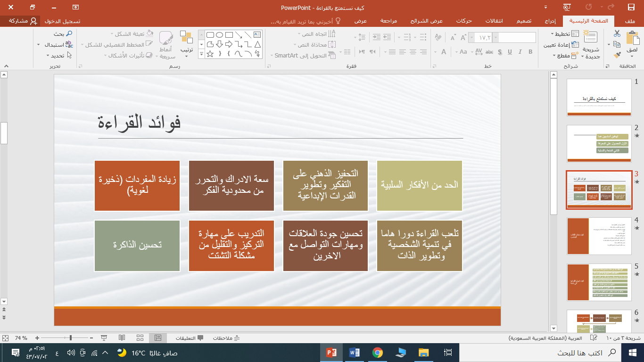Pick the star shape in shapes gallery

(x=210, y=54)
